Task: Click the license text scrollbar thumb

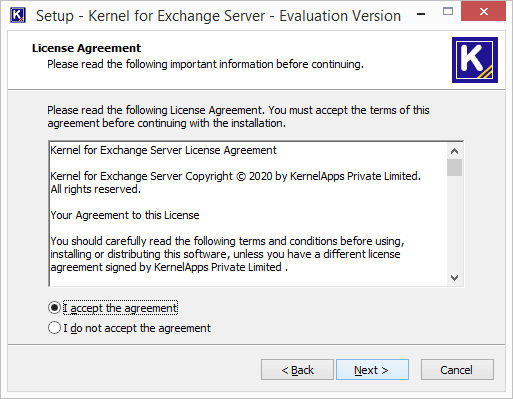Action: click(454, 167)
